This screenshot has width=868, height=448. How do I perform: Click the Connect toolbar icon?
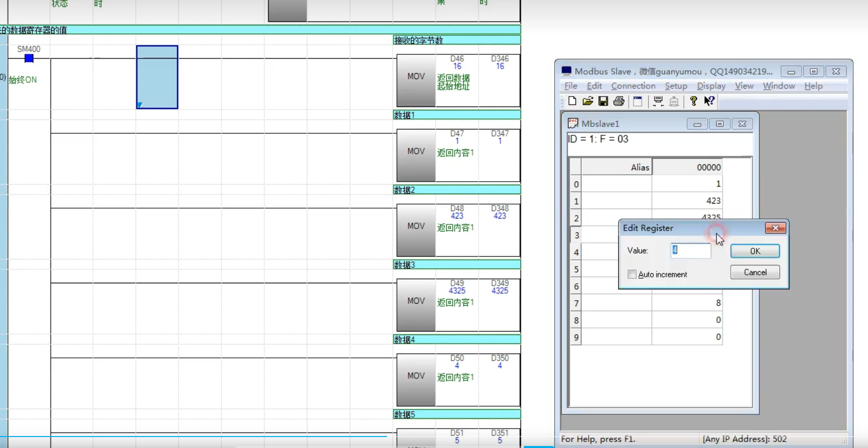pyautogui.click(x=658, y=101)
